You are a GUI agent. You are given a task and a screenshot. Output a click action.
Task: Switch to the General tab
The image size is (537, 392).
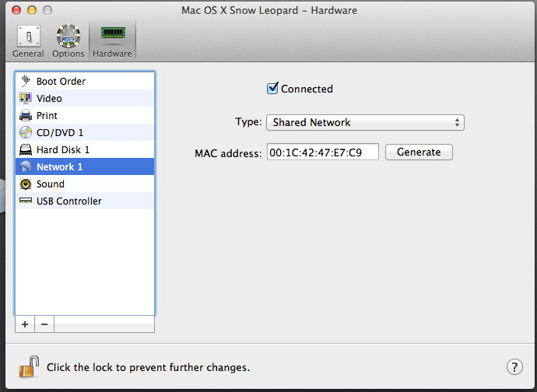click(x=28, y=41)
